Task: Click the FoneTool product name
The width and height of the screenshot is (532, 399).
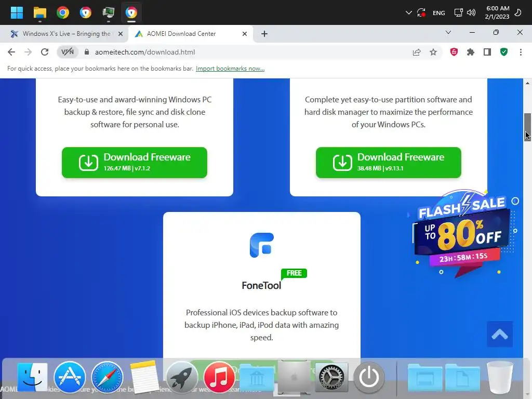Action: [261, 285]
